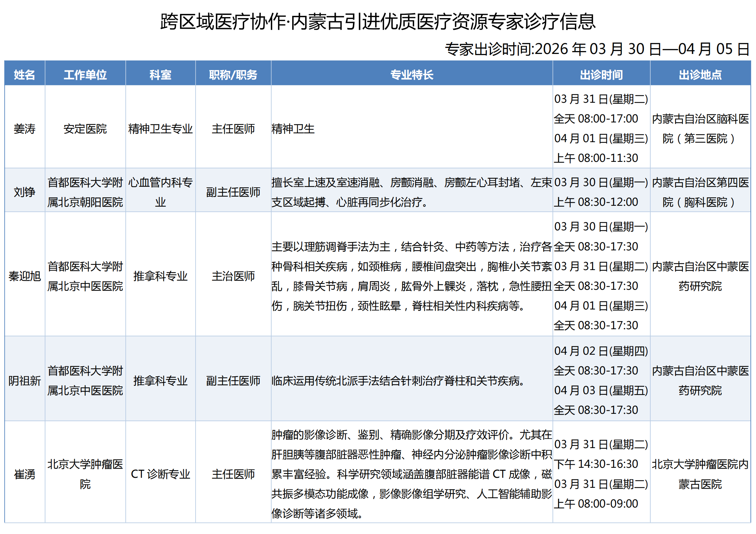
Task: Click the CT 诊断专业 department cell
Action: (160, 474)
